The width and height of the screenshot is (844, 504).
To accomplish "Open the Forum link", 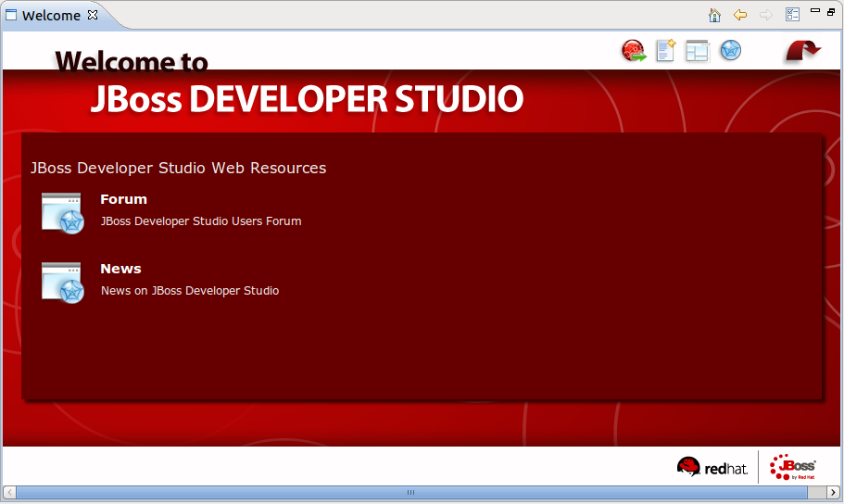I will coord(123,199).
